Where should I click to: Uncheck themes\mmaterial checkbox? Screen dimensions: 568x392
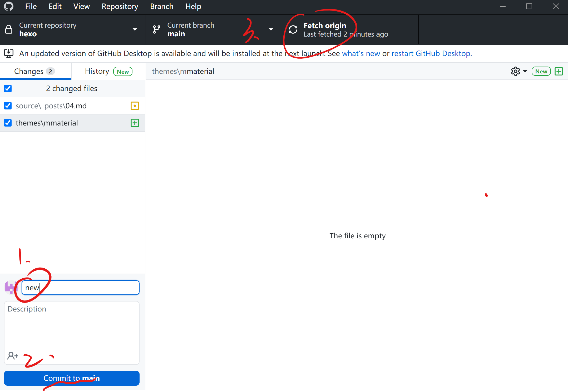[x=8, y=123]
